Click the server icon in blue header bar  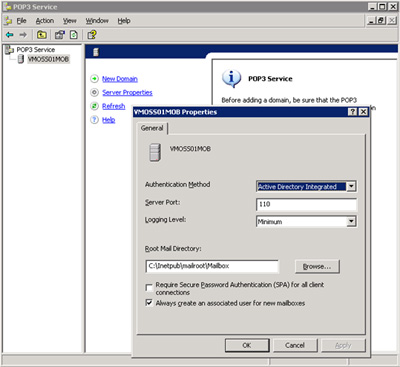click(x=96, y=52)
